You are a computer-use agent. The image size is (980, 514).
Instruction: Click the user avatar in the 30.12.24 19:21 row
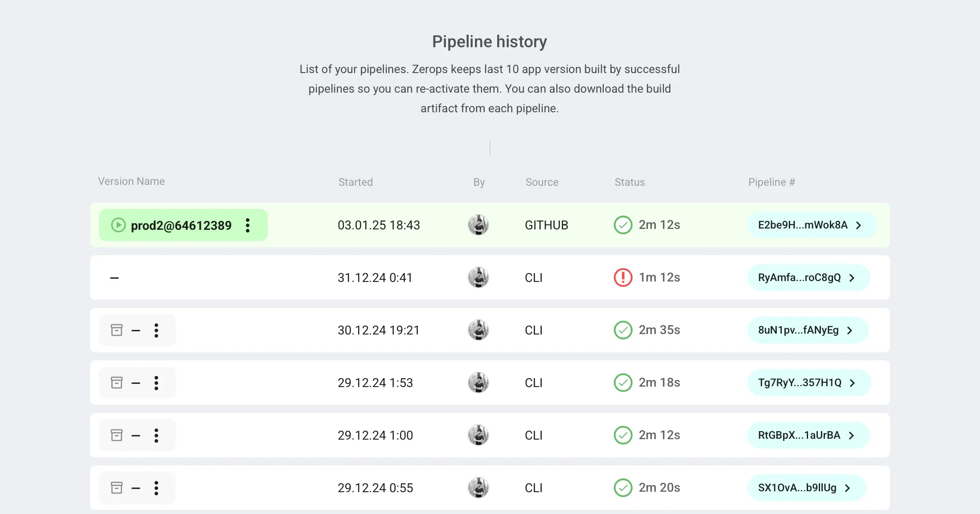pos(478,330)
